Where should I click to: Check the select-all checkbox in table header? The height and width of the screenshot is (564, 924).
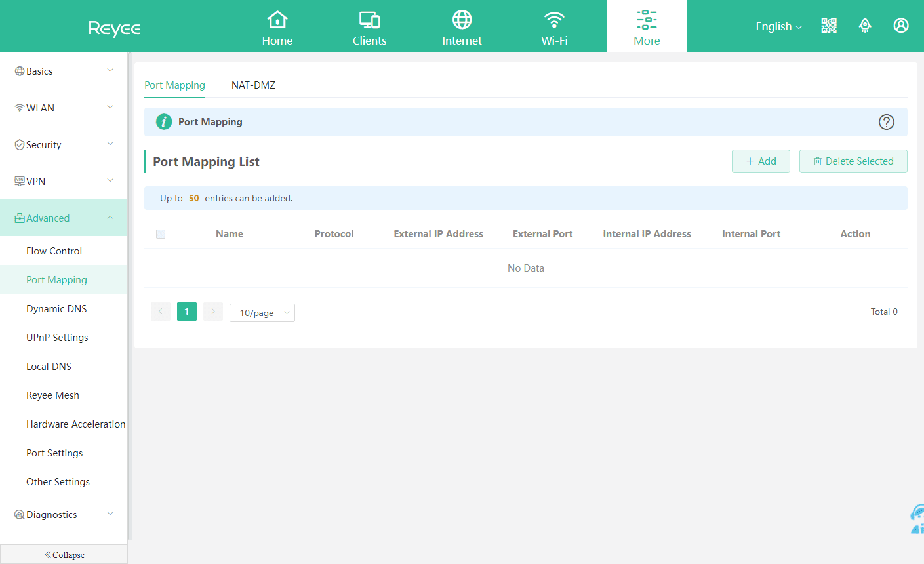pyautogui.click(x=161, y=234)
